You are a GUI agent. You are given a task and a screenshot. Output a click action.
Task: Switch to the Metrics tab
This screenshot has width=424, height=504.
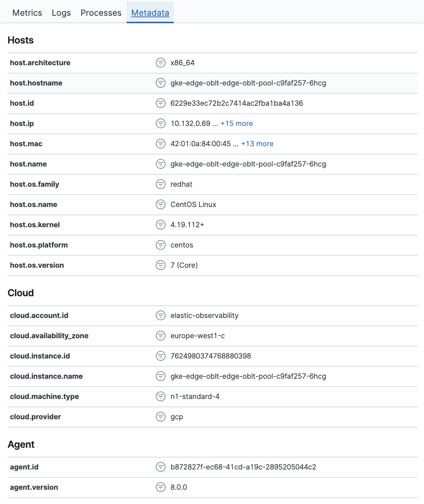(x=27, y=12)
